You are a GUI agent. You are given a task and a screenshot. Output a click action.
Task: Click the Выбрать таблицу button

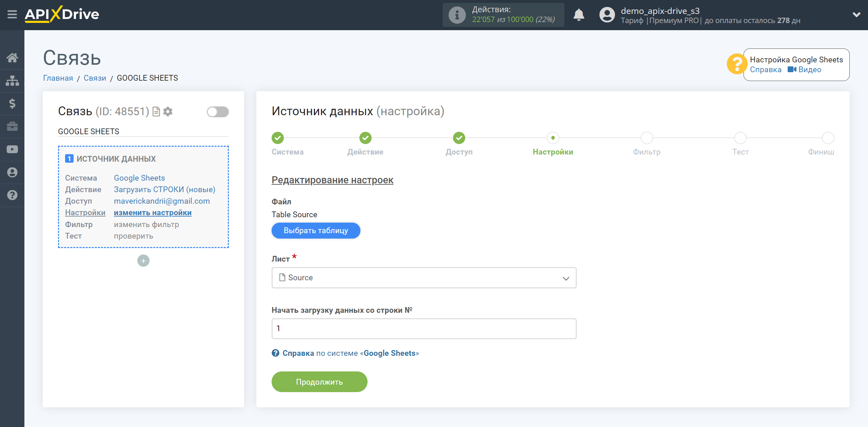[316, 230]
